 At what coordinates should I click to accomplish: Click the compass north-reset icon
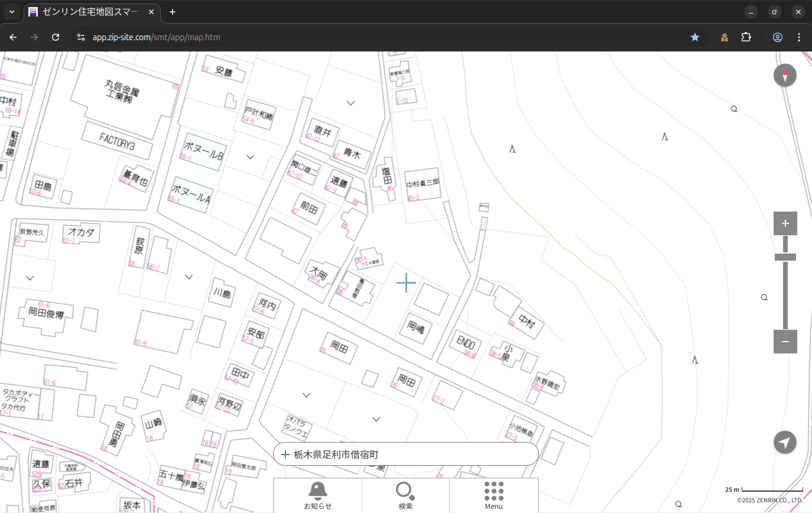[x=785, y=76]
